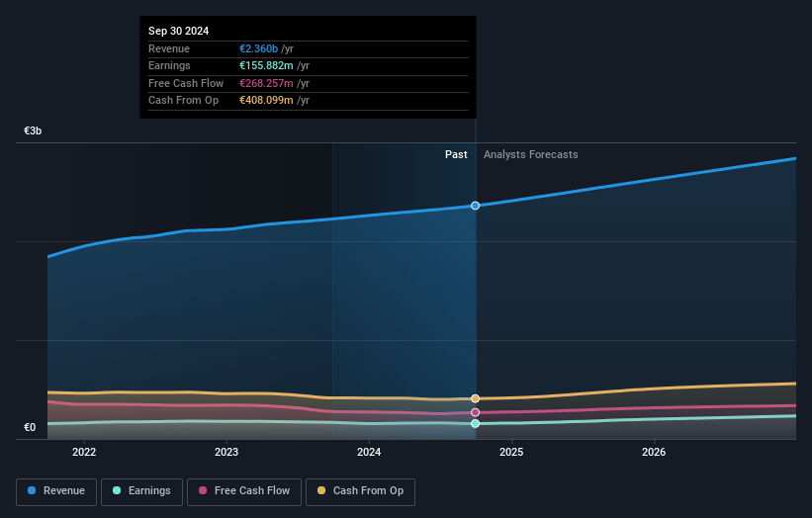Click the 2023 x-axis label
This screenshot has width=812, height=518.
pos(226,452)
